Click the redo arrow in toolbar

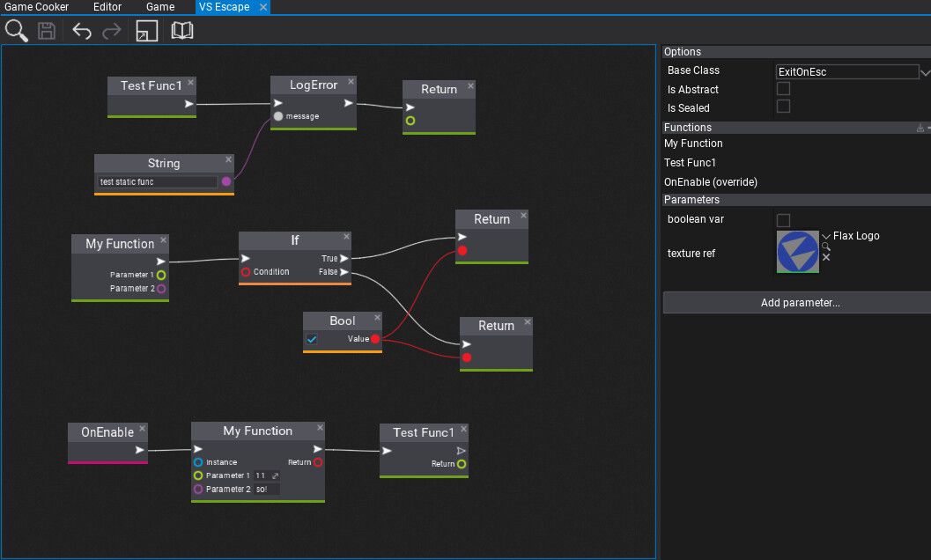tap(112, 32)
